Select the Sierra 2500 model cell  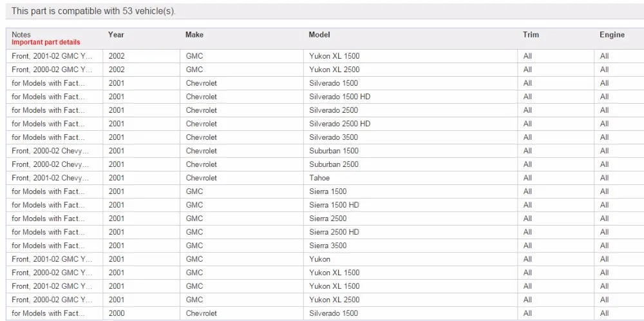pyautogui.click(x=328, y=219)
